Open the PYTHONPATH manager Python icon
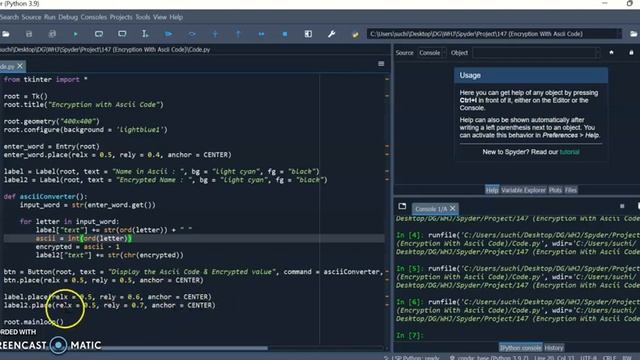 tap(355, 34)
